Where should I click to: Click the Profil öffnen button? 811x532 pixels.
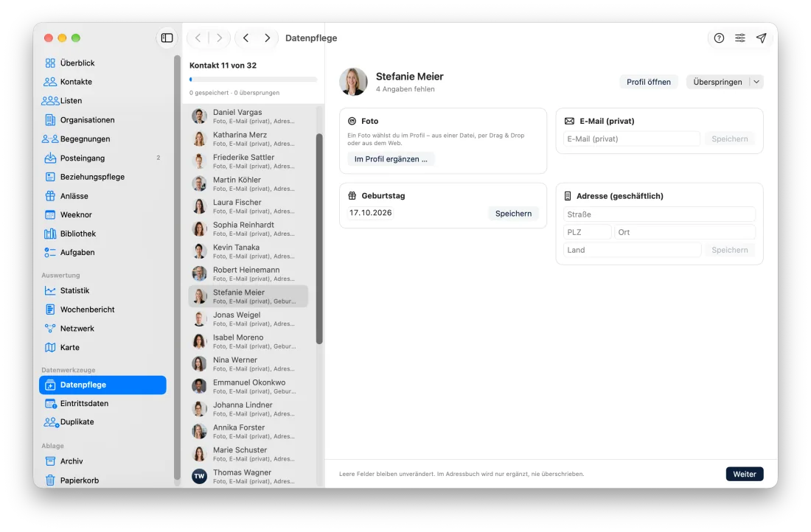[x=649, y=82]
